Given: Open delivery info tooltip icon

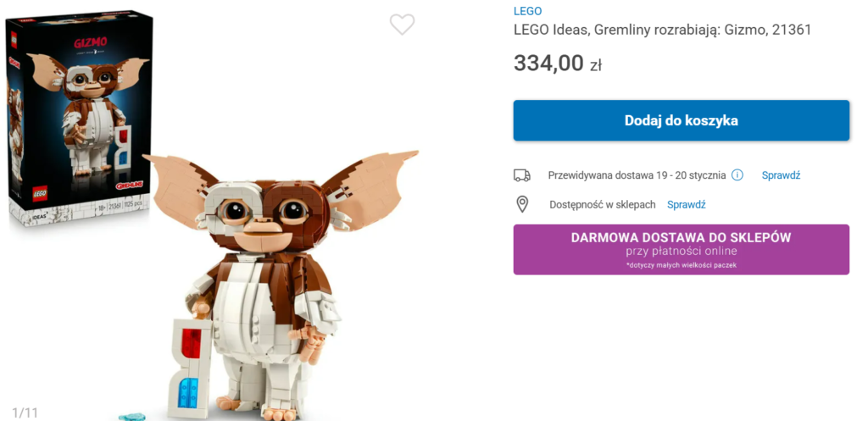Looking at the screenshot, I should (737, 175).
